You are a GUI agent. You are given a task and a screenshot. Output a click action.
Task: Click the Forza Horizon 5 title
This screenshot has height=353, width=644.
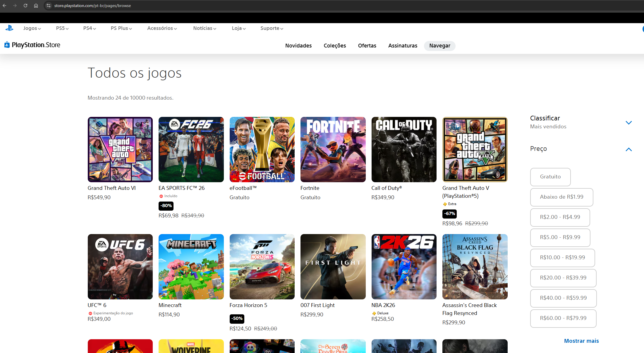tap(248, 305)
